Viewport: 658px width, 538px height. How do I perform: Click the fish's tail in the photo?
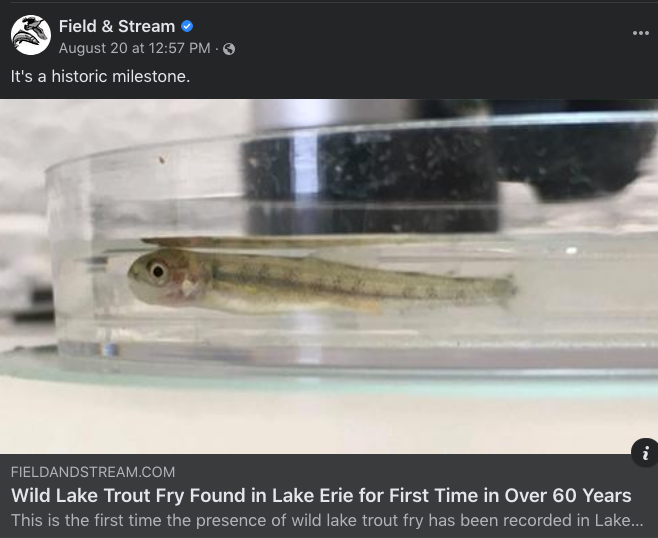point(505,289)
